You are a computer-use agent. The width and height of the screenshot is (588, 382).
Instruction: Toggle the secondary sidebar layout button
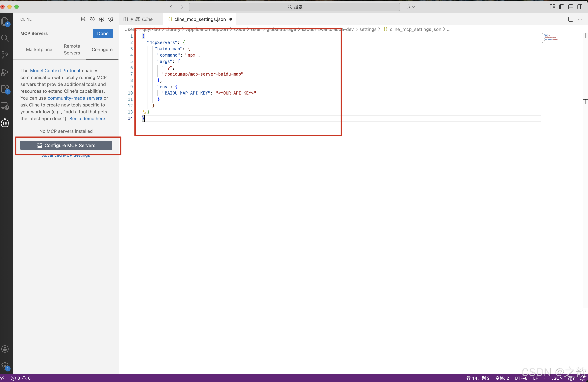[x=580, y=7]
